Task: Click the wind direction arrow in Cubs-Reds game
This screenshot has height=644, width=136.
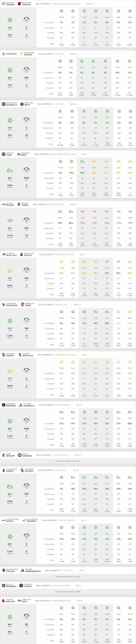Action: (26, 170)
